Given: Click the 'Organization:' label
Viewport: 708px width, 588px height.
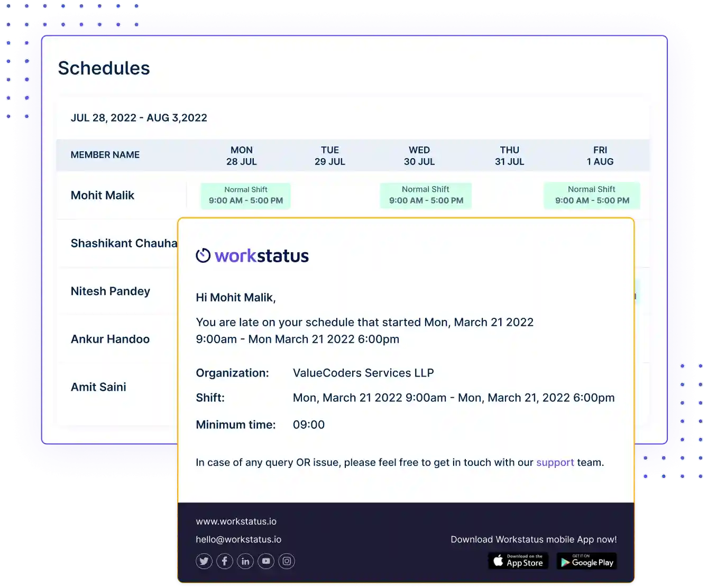Looking at the screenshot, I should coord(232,373).
